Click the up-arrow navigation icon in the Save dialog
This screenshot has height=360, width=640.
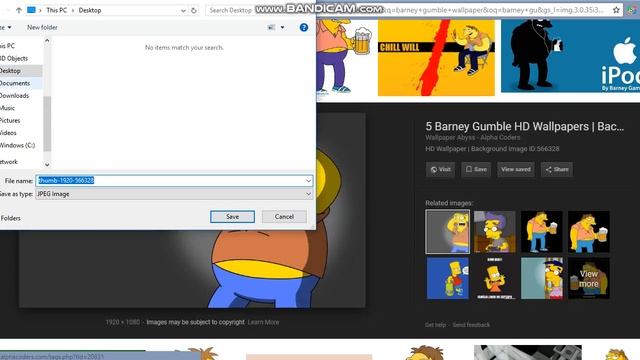19,10
